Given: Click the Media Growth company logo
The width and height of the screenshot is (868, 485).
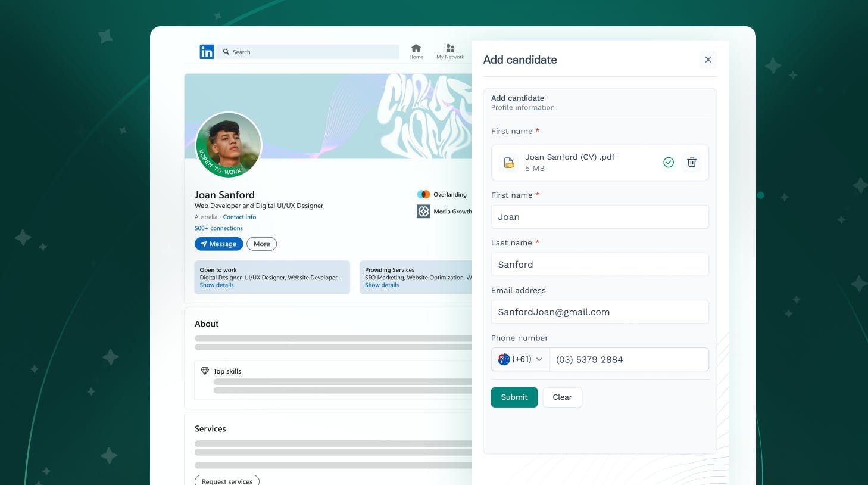Looking at the screenshot, I should (423, 212).
